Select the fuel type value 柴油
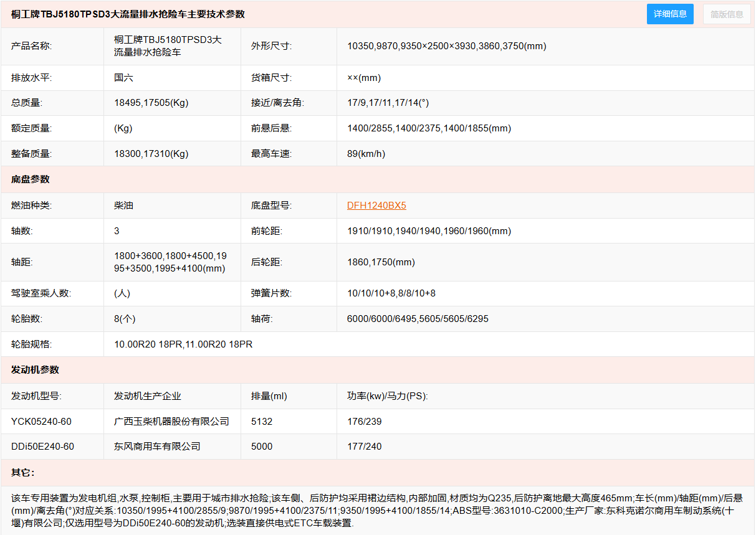The image size is (756, 535). click(x=123, y=206)
